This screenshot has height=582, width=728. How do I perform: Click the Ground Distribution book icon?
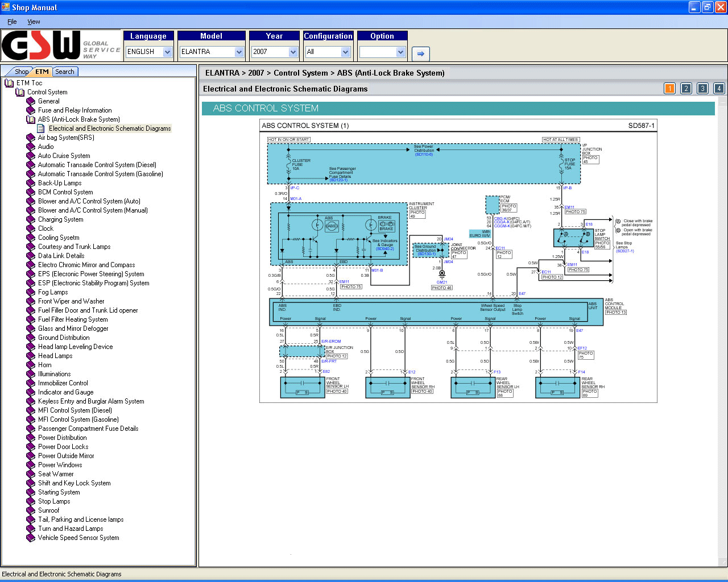[31, 338]
